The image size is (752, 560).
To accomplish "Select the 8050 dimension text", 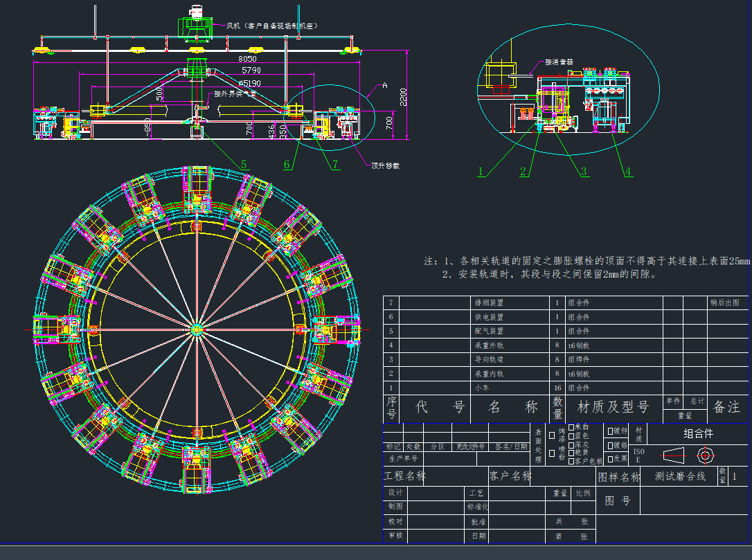I will coord(247,59).
